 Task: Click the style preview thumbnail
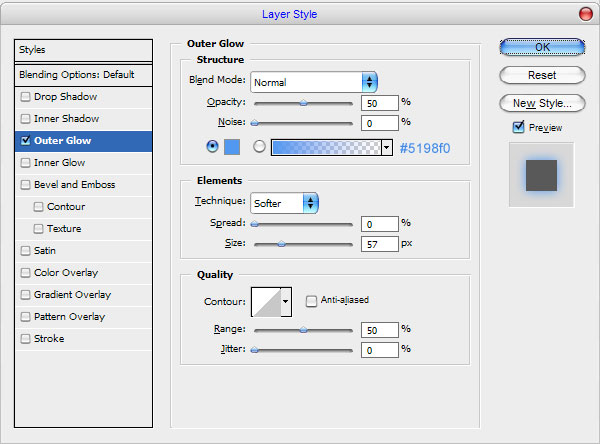click(541, 175)
